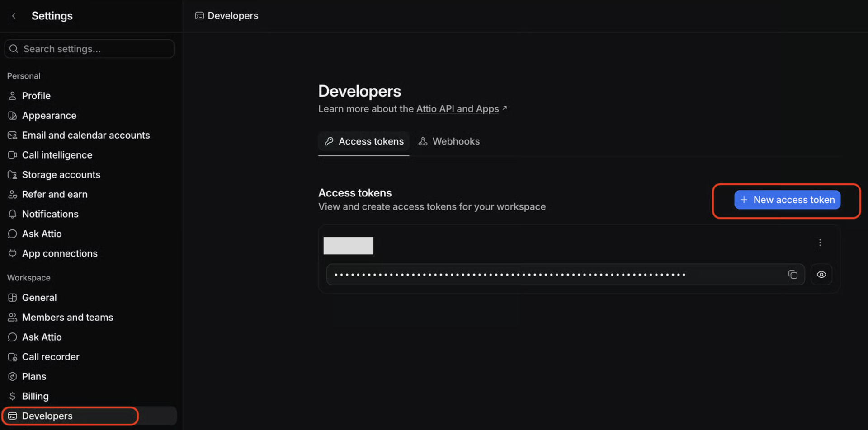Image resolution: width=868 pixels, height=430 pixels.
Task: Click the Members and teams icon
Action: click(x=12, y=318)
